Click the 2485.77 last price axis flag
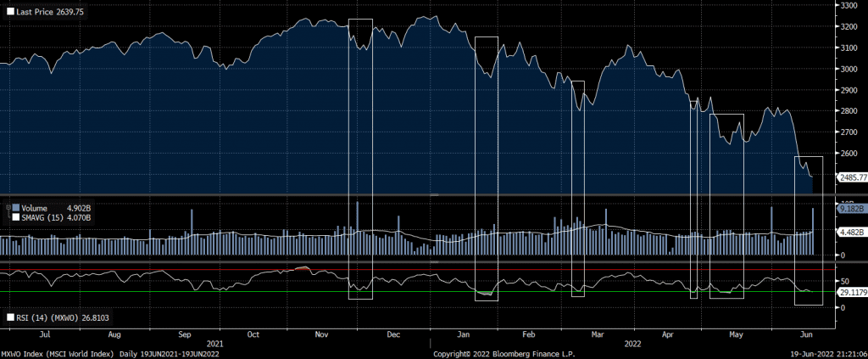The width and height of the screenshot is (868, 359). 851,178
